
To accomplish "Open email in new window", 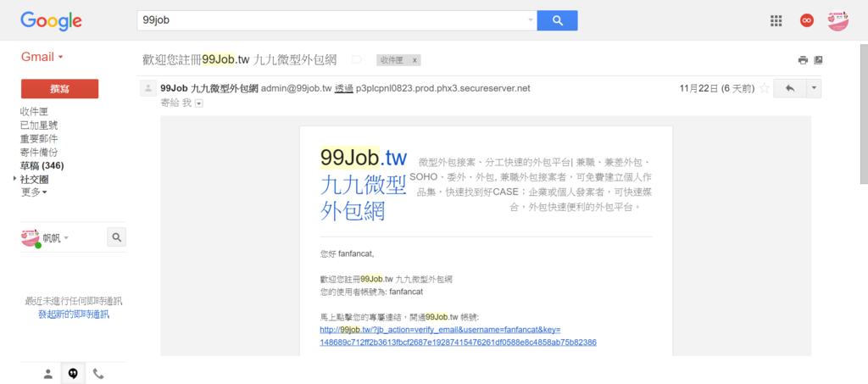I will point(818,60).
